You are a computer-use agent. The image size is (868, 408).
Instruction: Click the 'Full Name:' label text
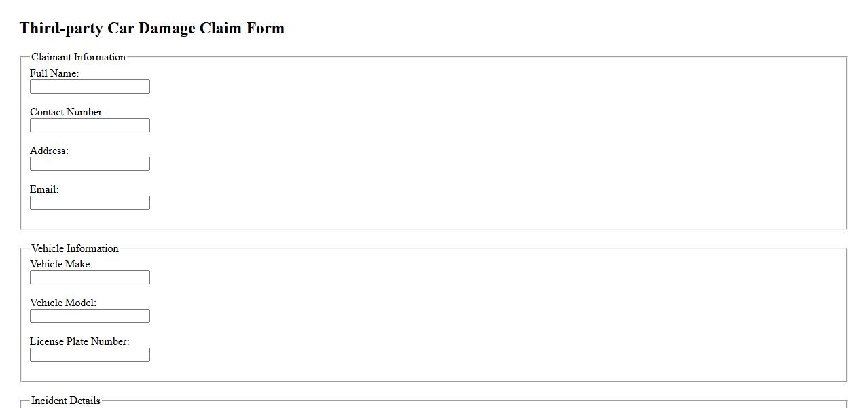pyautogui.click(x=54, y=73)
